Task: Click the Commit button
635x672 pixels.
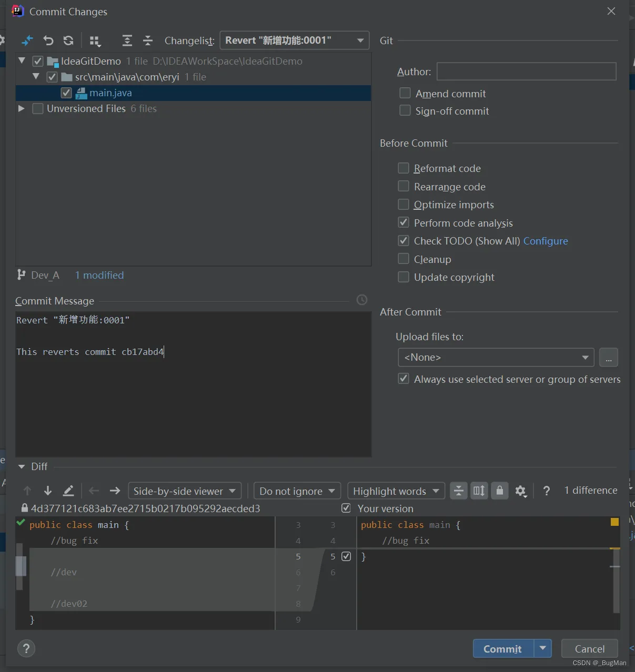Action: pos(503,648)
